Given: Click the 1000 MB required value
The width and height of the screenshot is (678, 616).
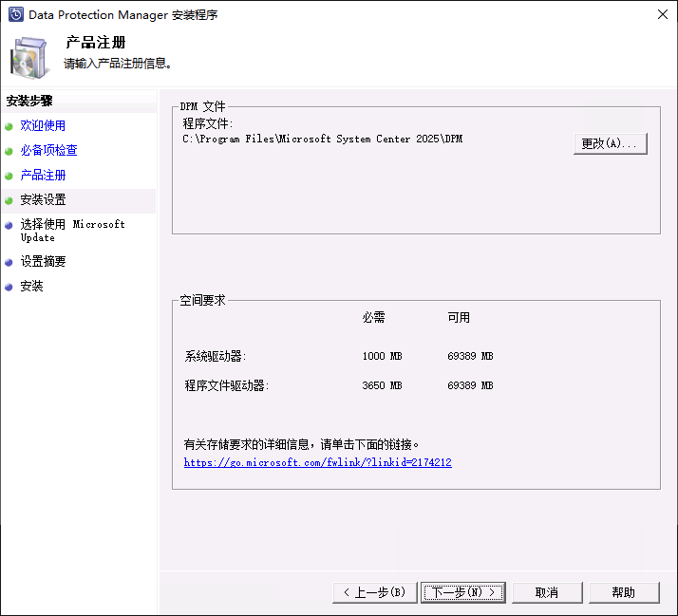Looking at the screenshot, I should tap(383, 356).
